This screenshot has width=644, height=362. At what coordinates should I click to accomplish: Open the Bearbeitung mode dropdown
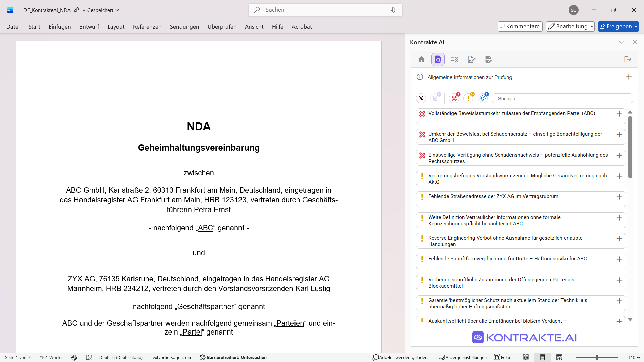pos(570,26)
